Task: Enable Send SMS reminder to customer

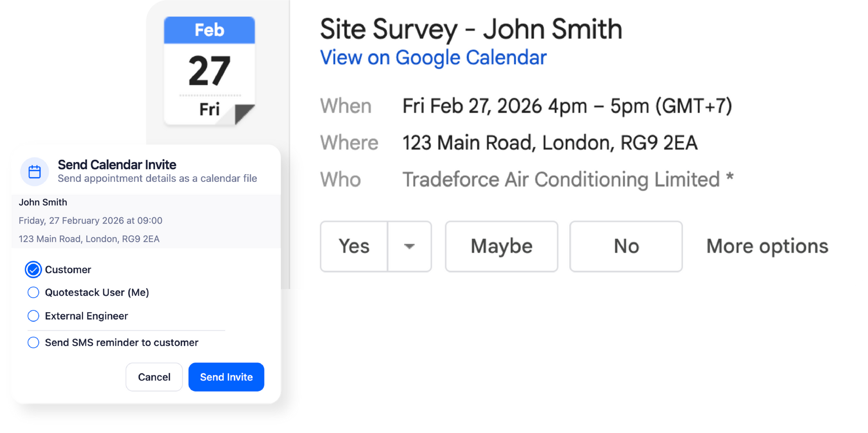Action: [33, 343]
